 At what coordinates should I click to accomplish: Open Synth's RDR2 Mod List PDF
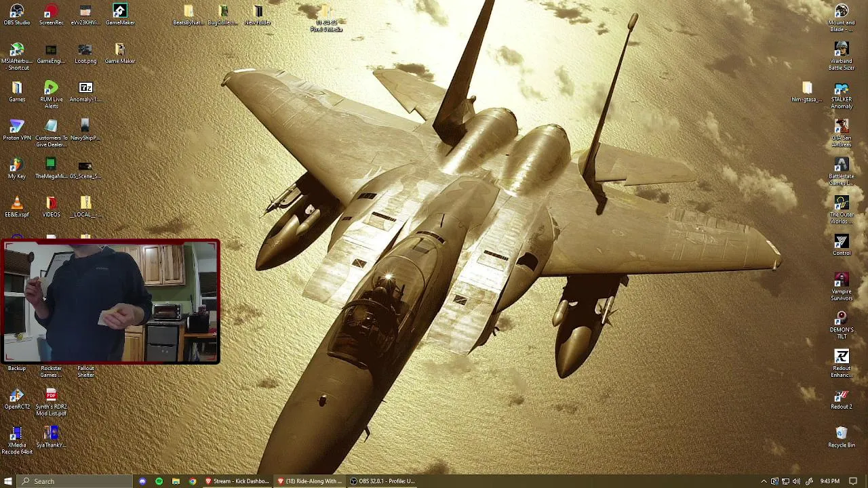point(51,403)
